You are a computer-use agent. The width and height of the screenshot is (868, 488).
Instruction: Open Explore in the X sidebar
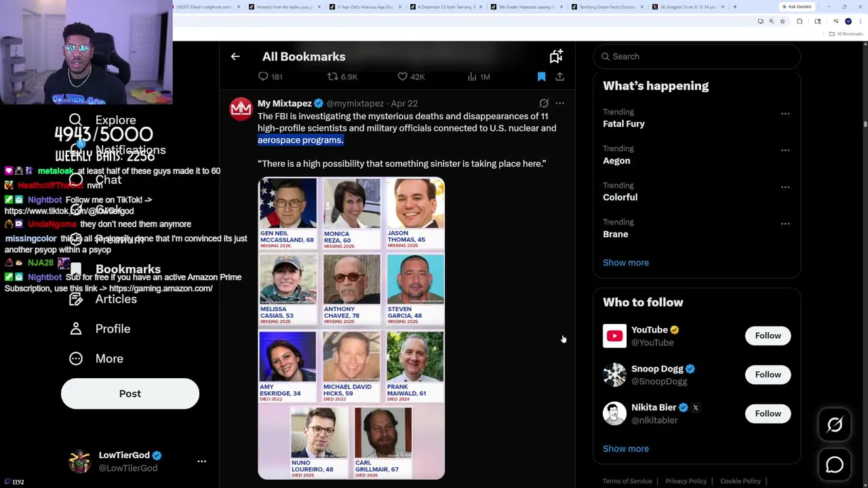[103, 120]
